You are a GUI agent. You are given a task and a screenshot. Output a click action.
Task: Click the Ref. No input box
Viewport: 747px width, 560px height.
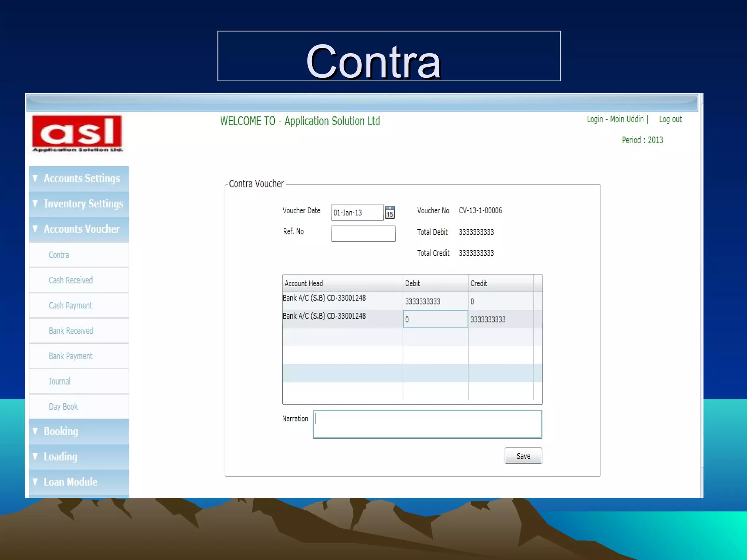click(x=363, y=233)
